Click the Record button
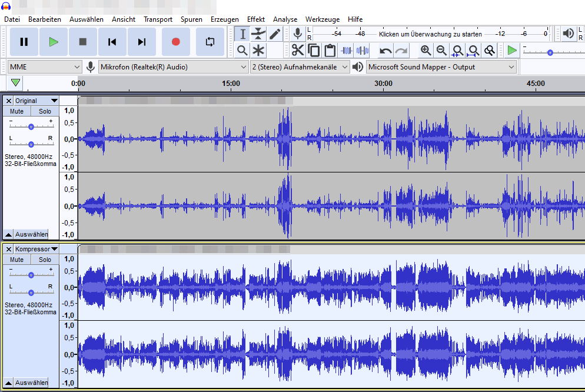 point(175,42)
